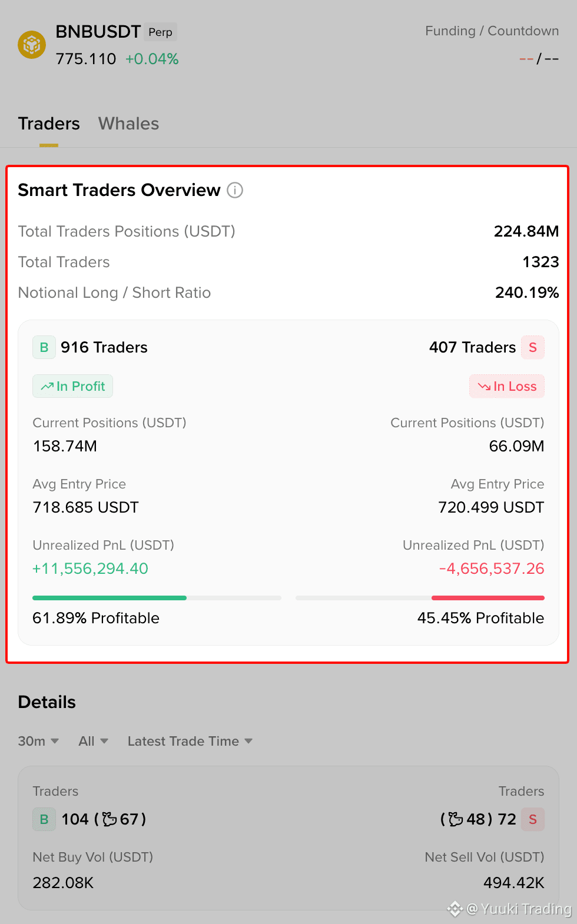The image size is (577, 924).
Task: Click the In Loss tag
Action: [x=507, y=386]
